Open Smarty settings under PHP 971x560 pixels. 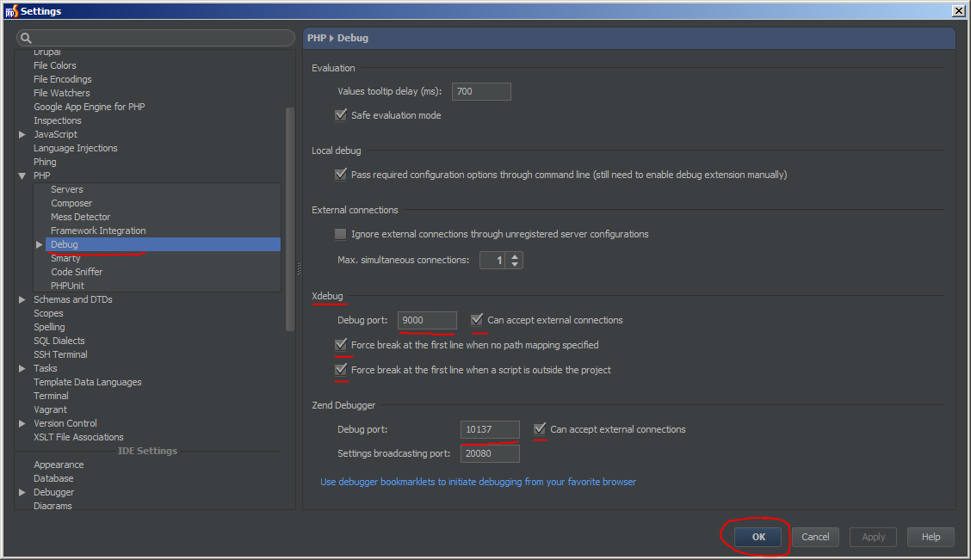(x=65, y=258)
